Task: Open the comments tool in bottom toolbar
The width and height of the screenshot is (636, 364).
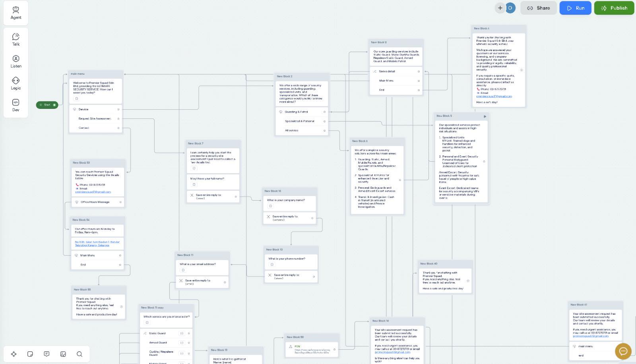Action: pos(47,354)
